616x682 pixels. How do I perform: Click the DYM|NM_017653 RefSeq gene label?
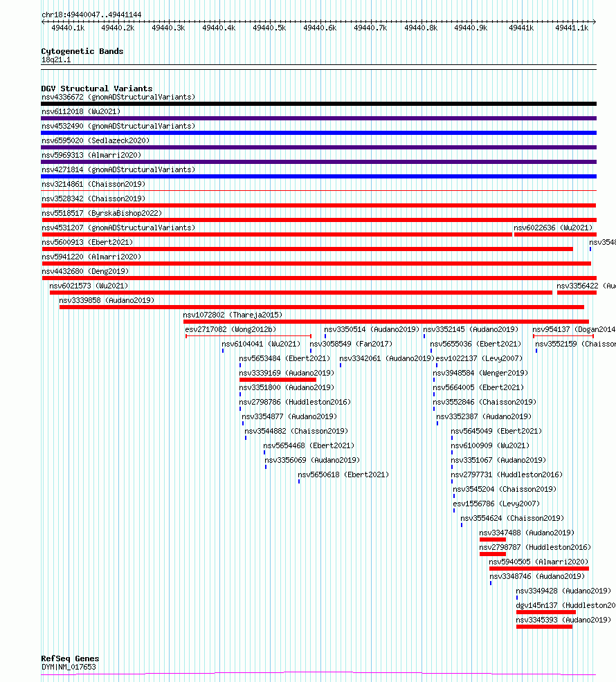click(x=69, y=667)
